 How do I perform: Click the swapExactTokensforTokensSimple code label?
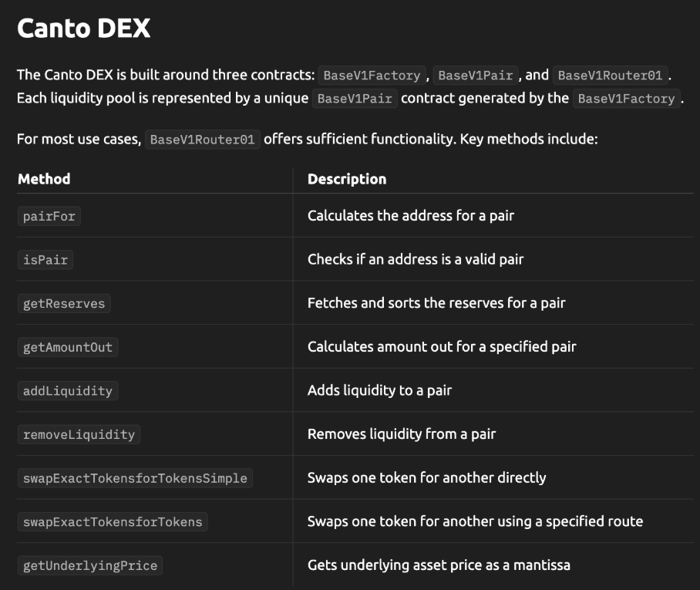click(135, 478)
